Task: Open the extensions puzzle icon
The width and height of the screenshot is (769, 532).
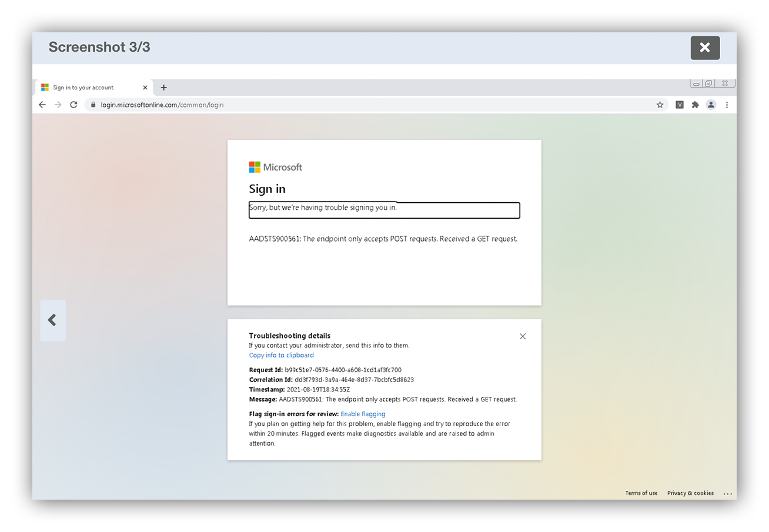Action: [x=695, y=105]
